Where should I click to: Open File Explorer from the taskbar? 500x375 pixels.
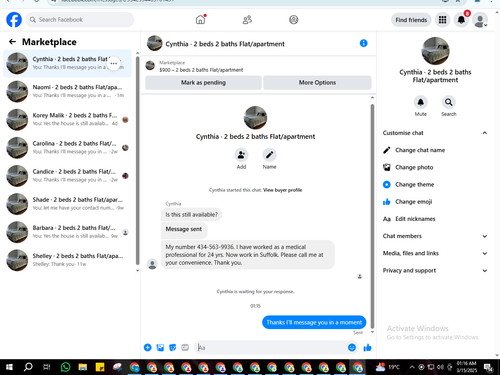83,367
